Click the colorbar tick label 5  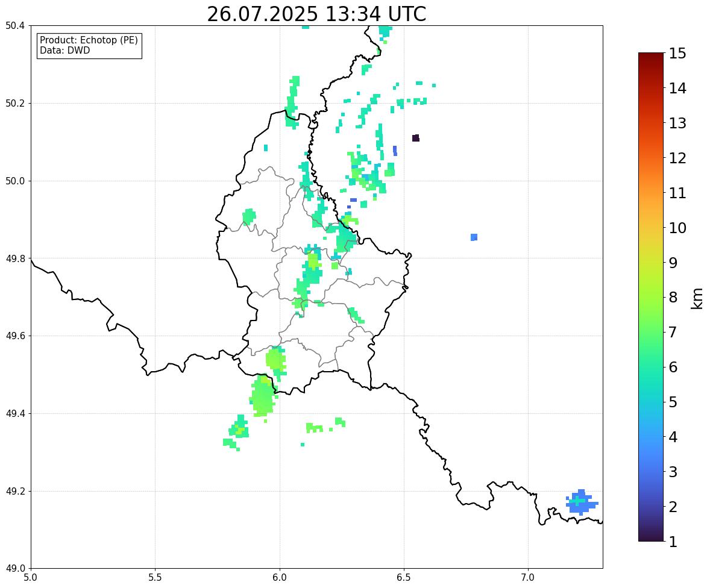[x=673, y=402]
